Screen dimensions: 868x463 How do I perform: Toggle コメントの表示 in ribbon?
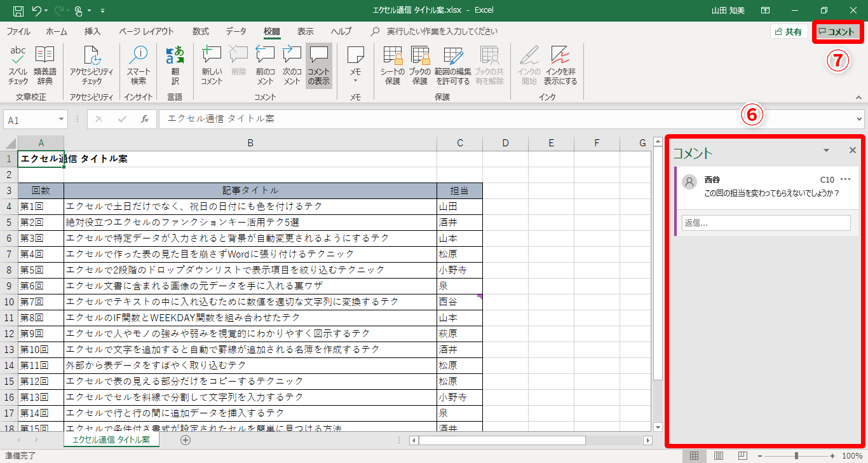coord(318,66)
